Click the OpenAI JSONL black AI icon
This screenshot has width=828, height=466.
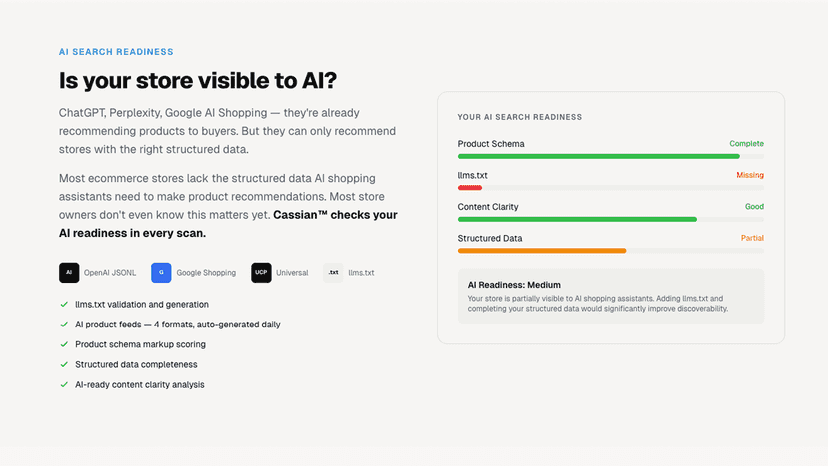69,273
